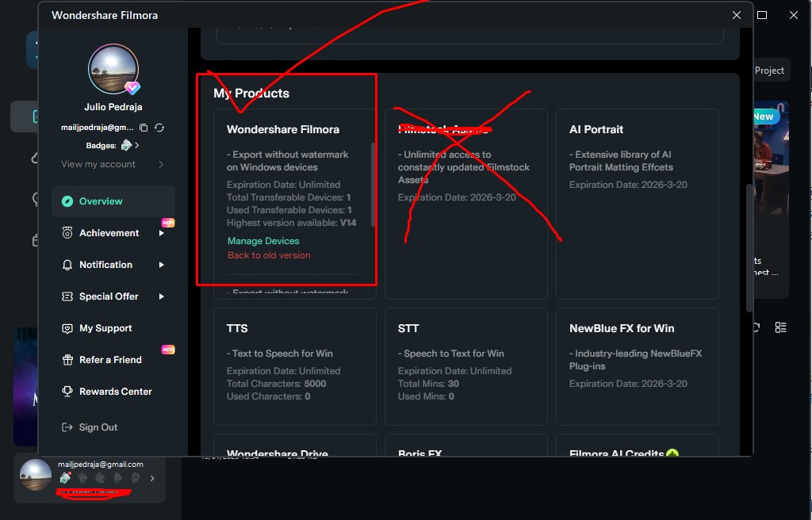Open My Support in the sidebar
This screenshot has width=812, height=520.
point(105,328)
